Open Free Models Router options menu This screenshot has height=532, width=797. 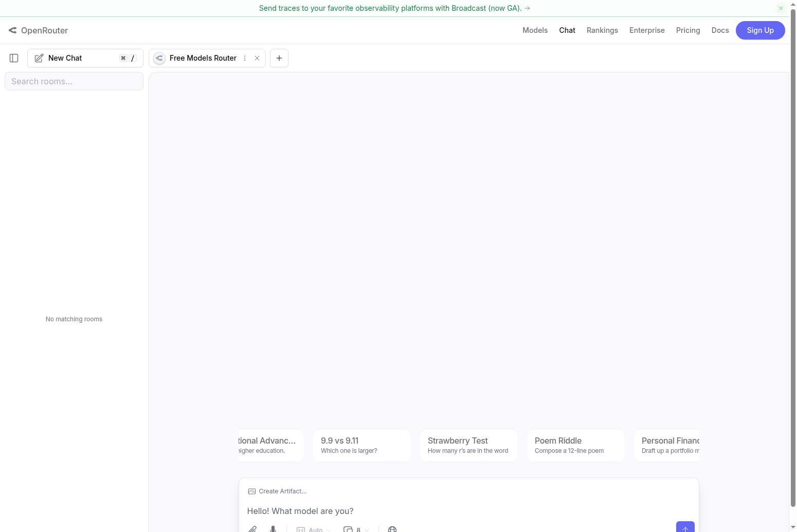click(245, 58)
